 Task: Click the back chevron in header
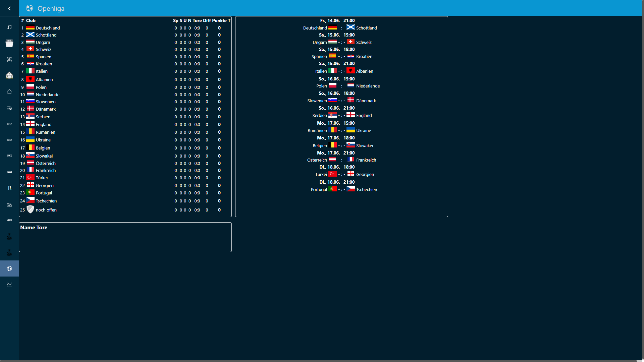(9, 8)
